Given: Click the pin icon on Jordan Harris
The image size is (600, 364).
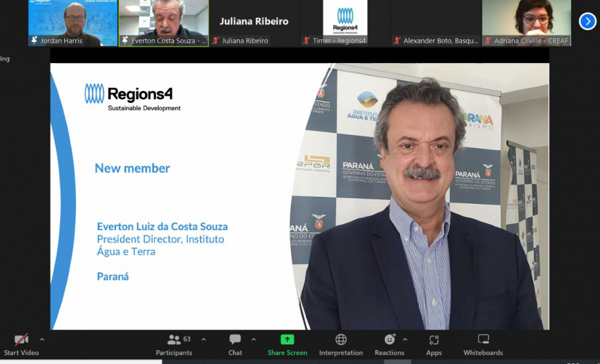Looking at the screenshot, I should click(x=34, y=41).
